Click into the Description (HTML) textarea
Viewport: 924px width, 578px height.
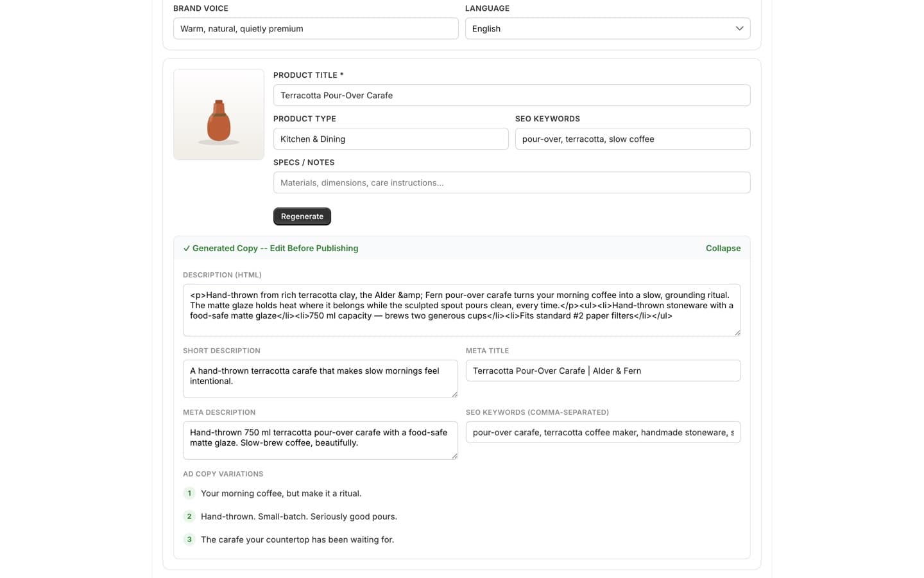coord(461,310)
